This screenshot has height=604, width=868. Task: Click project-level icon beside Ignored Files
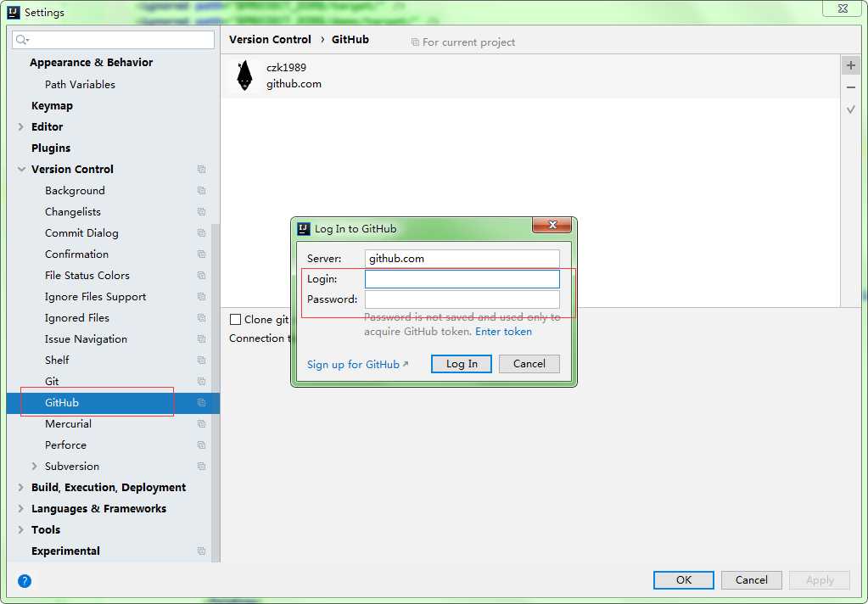[x=201, y=318]
